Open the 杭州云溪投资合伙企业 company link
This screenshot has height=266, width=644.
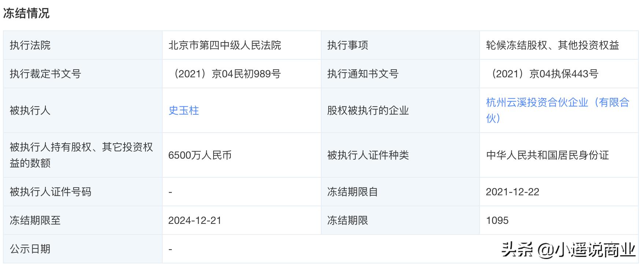point(557,103)
